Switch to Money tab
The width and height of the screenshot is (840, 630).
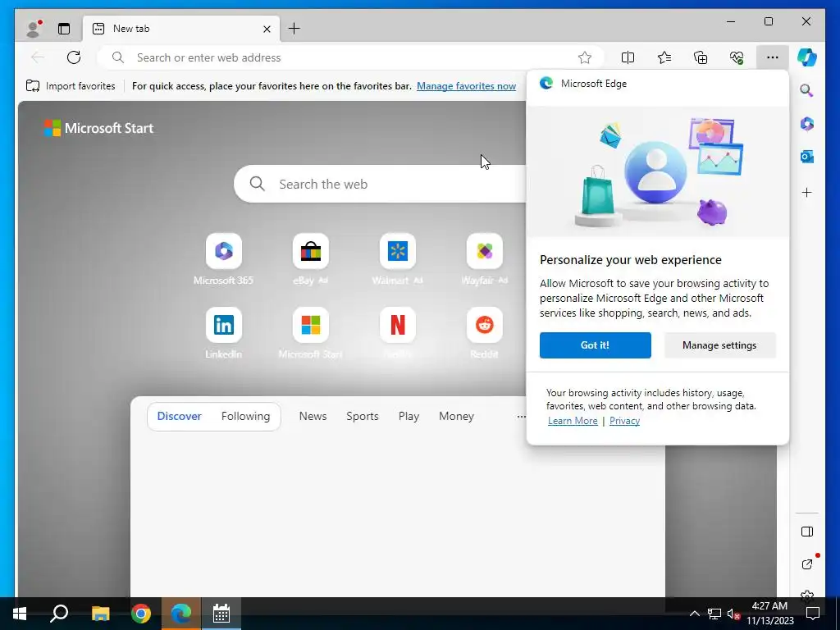456,416
